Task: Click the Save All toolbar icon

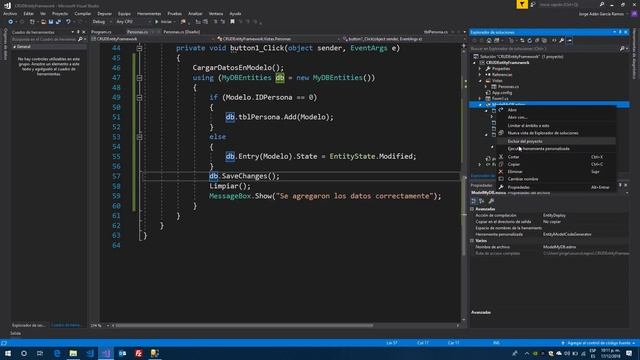Action: (58, 22)
